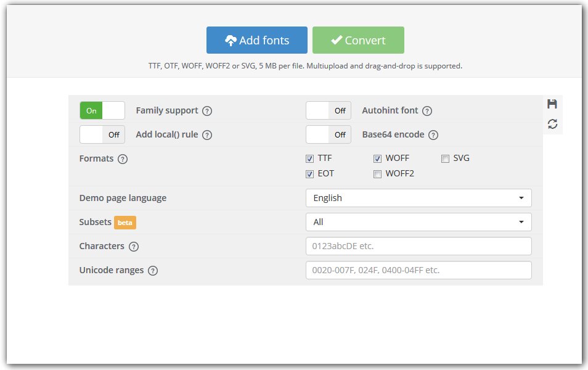Click the Add fonts button

pos(257,40)
